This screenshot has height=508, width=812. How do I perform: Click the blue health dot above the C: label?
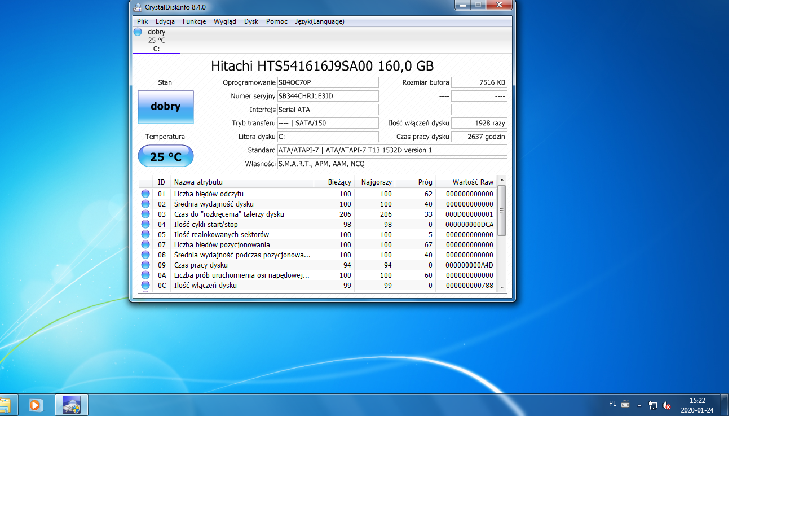pos(137,32)
